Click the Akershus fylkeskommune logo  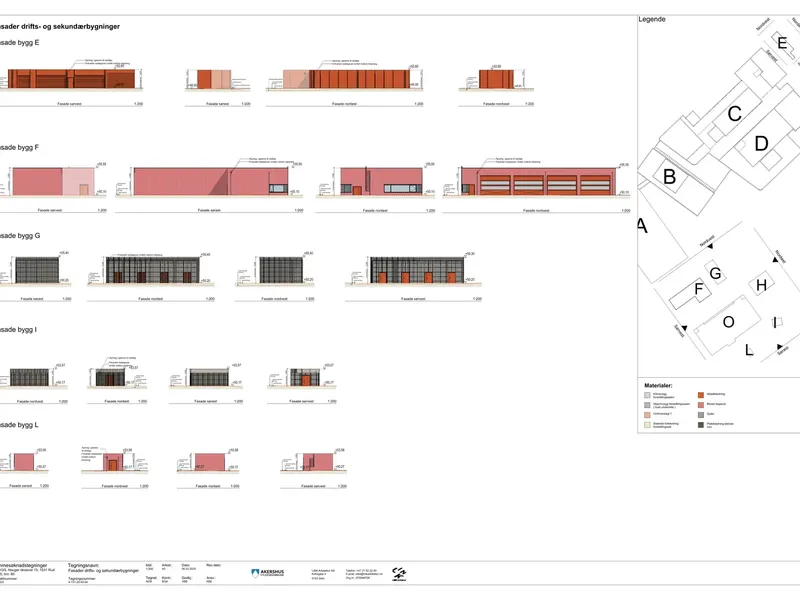pyautogui.click(x=267, y=573)
